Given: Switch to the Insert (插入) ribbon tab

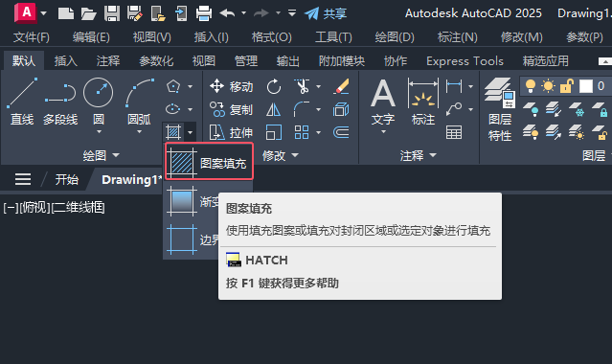Looking at the screenshot, I should click(x=65, y=61).
